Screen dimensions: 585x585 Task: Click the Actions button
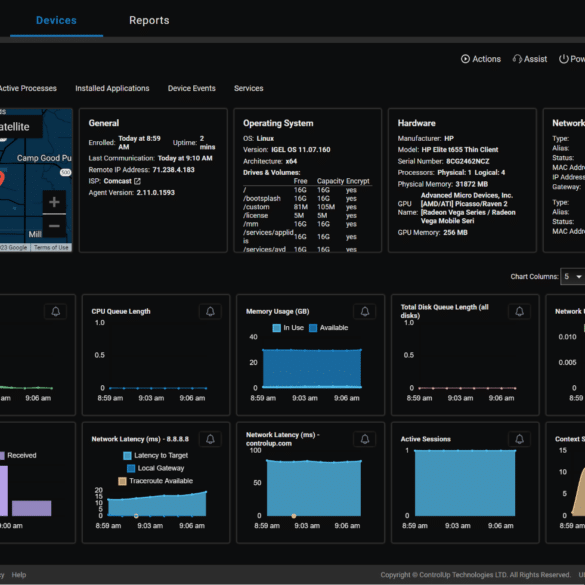481,59
